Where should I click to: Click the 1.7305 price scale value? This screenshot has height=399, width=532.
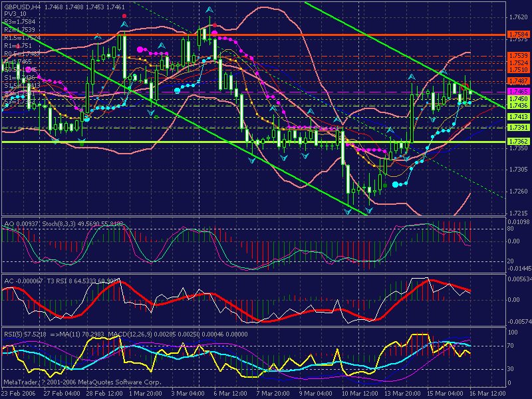(x=519, y=170)
